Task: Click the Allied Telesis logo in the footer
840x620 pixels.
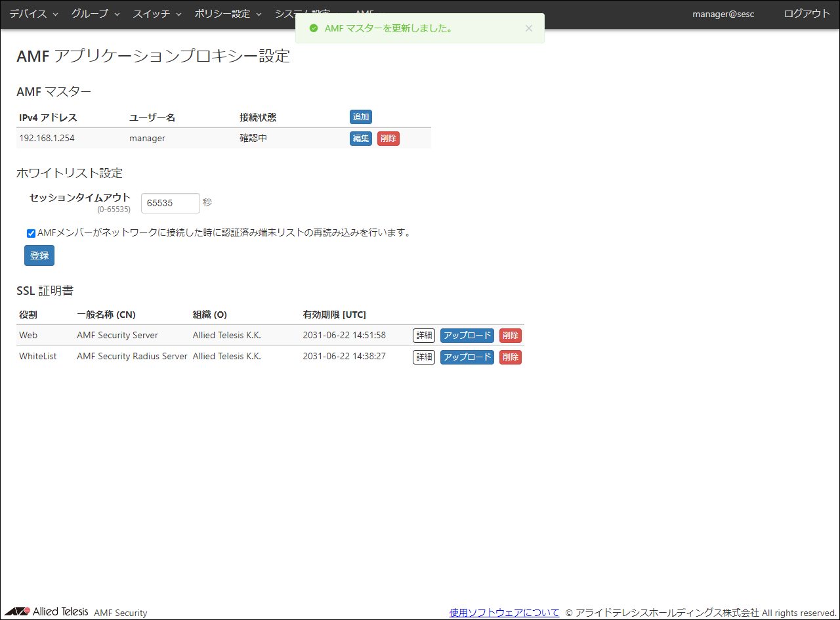Action: click(x=45, y=611)
